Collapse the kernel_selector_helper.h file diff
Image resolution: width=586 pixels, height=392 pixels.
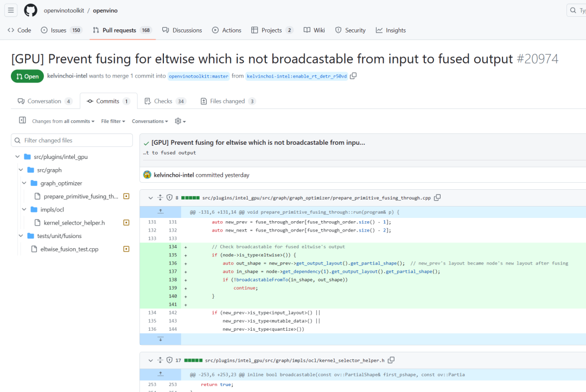pos(150,360)
